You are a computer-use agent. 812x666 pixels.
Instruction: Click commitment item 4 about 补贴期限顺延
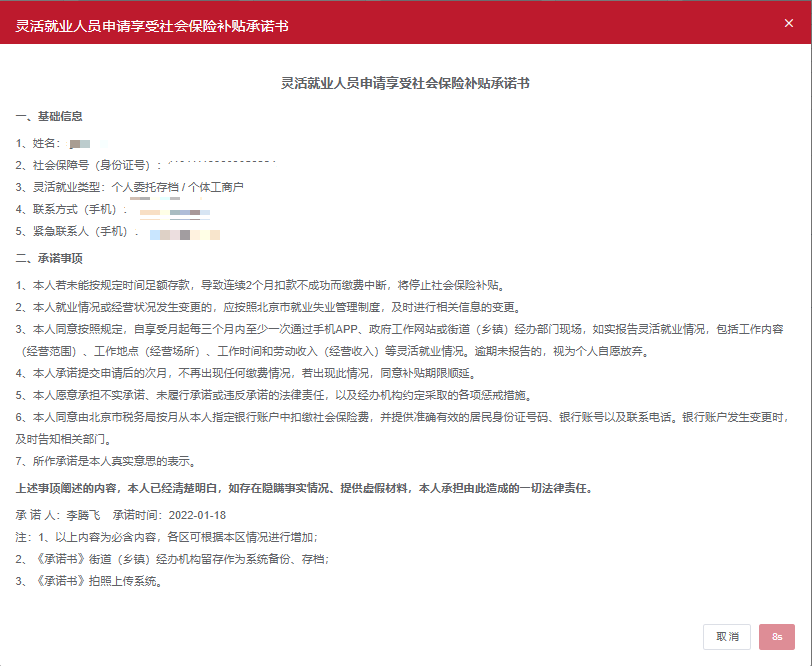coord(246,373)
